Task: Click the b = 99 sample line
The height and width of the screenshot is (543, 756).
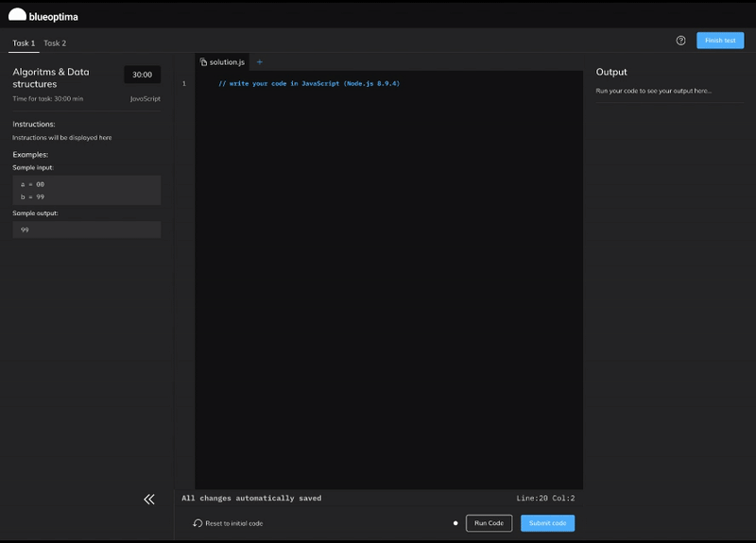Action: (32, 196)
